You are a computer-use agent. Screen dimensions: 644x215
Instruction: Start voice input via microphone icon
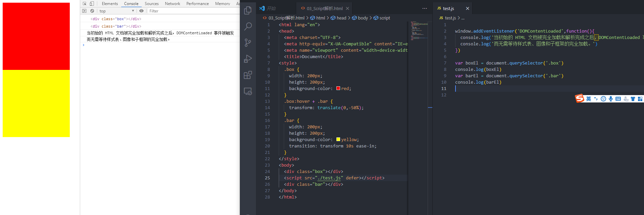(x=611, y=99)
